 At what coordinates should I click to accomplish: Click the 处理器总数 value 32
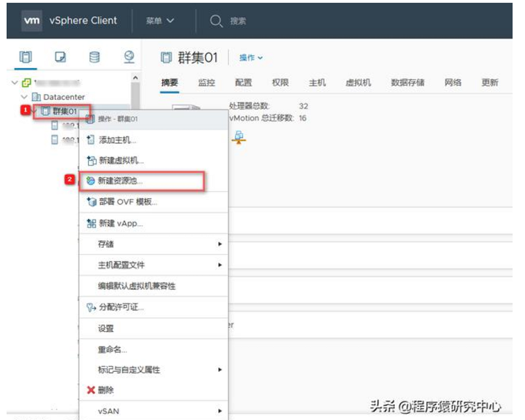pos(303,106)
